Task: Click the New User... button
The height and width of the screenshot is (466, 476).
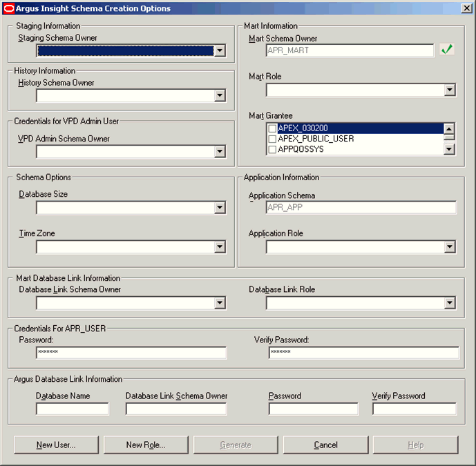Action: [x=56, y=445]
